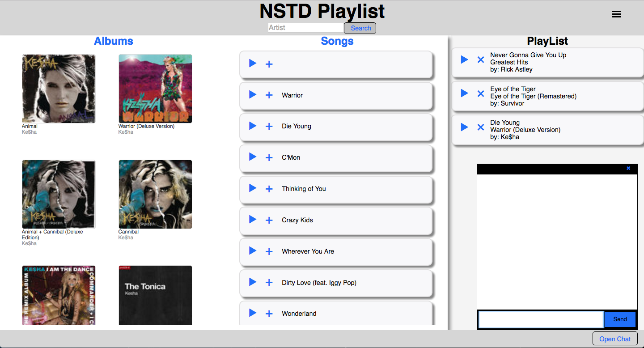The width and height of the screenshot is (644, 348).
Task: Click the Search button
Action: (360, 28)
